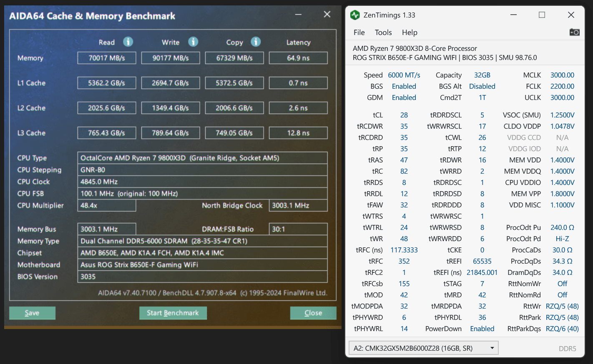
Task: Click Speed value 6000 MT/s in ZenTimings
Action: click(x=404, y=75)
